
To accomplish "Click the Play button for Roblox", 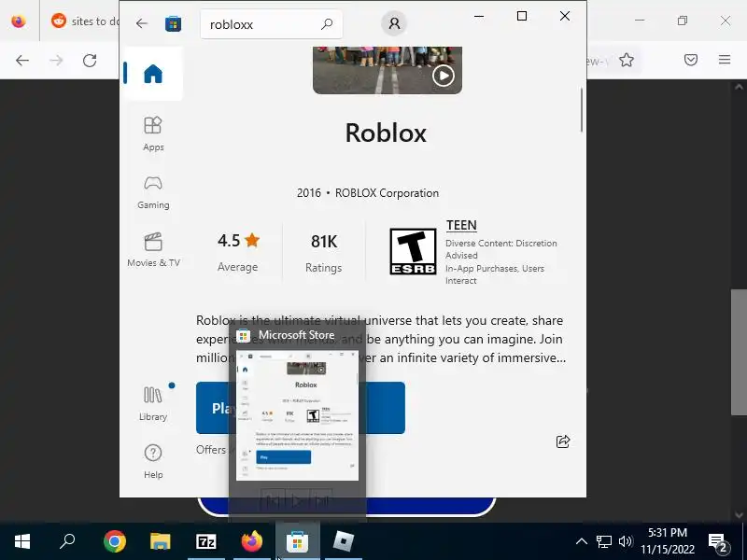I will (300, 408).
